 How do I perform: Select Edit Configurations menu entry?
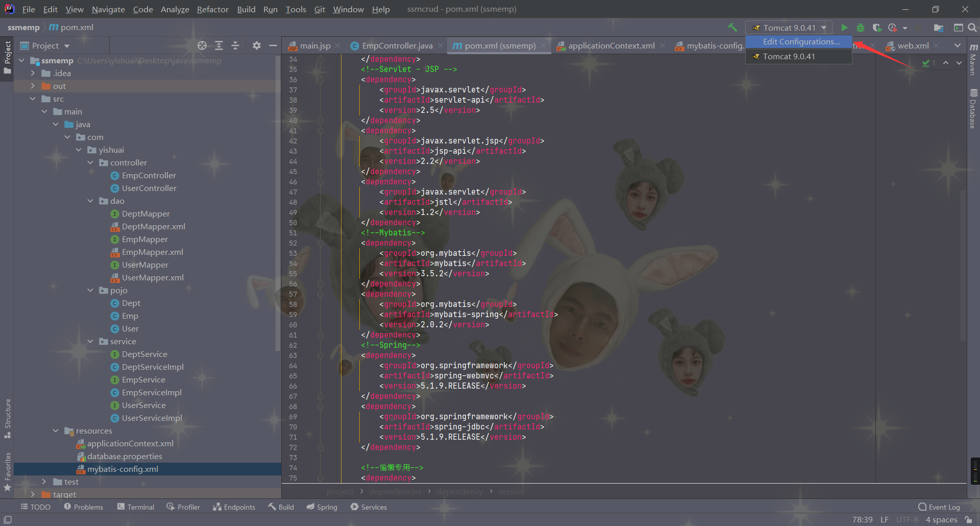(799, 41)
